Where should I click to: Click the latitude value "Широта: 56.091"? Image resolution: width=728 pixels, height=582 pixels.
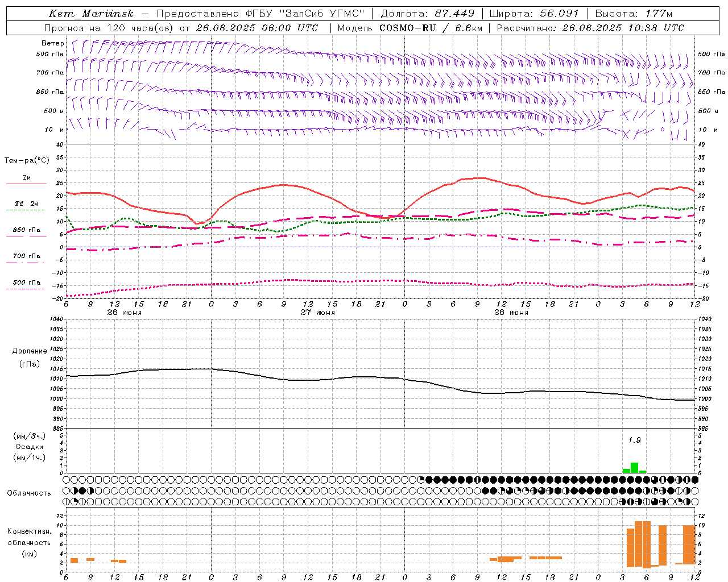point(534,14)
